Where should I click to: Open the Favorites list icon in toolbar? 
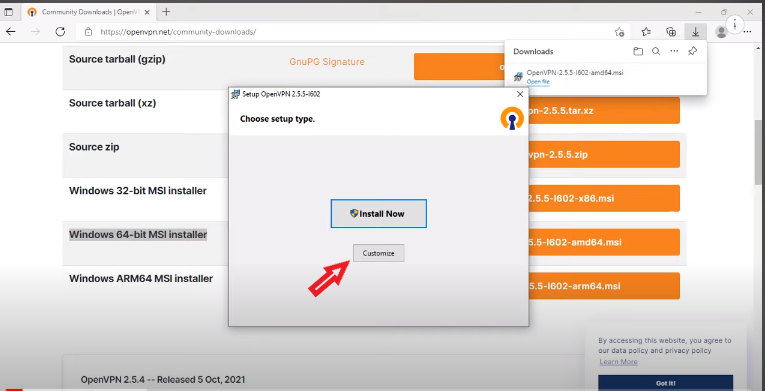[646, 32]
